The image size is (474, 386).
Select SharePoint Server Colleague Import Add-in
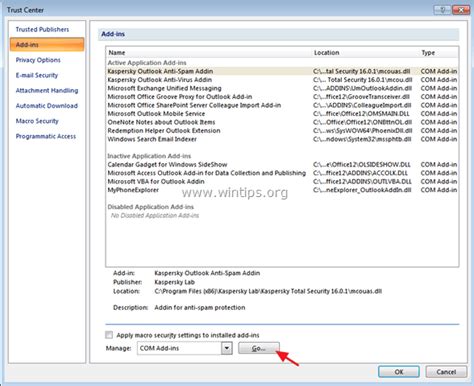[x=282, y=105]
